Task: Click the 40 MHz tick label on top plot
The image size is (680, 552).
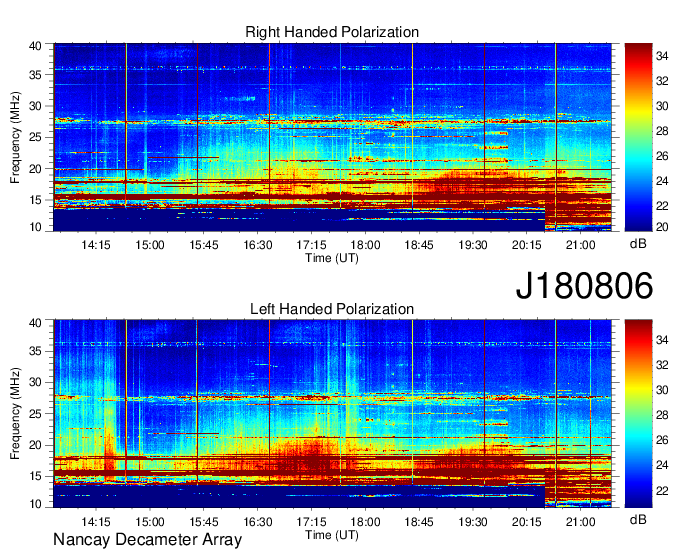Action: 35,46
